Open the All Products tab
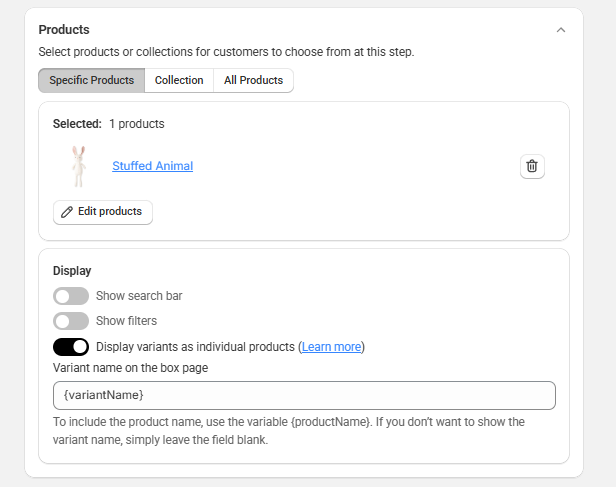 coord(253,80)
